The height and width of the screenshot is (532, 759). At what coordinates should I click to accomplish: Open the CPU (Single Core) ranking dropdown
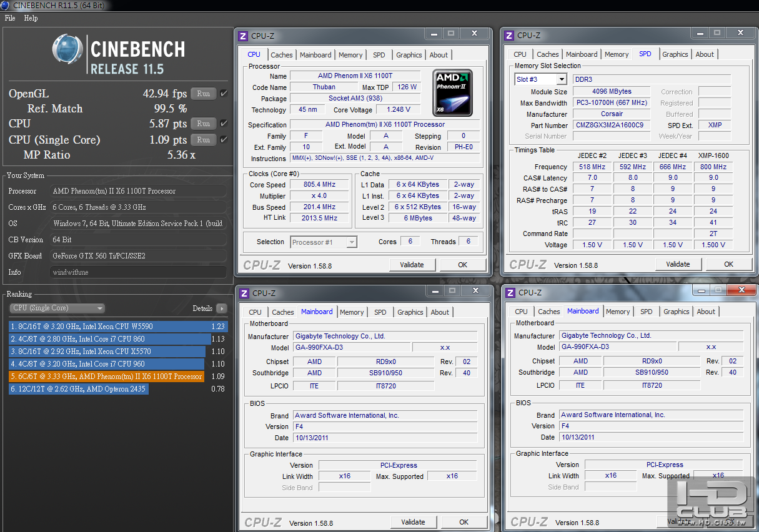tap(57, 308)
